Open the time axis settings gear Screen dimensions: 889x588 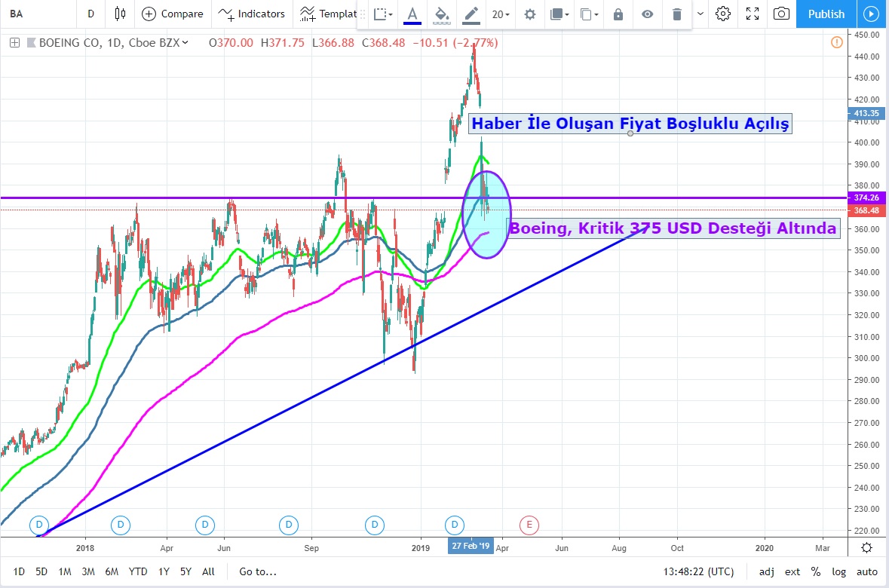click(867, 548)
